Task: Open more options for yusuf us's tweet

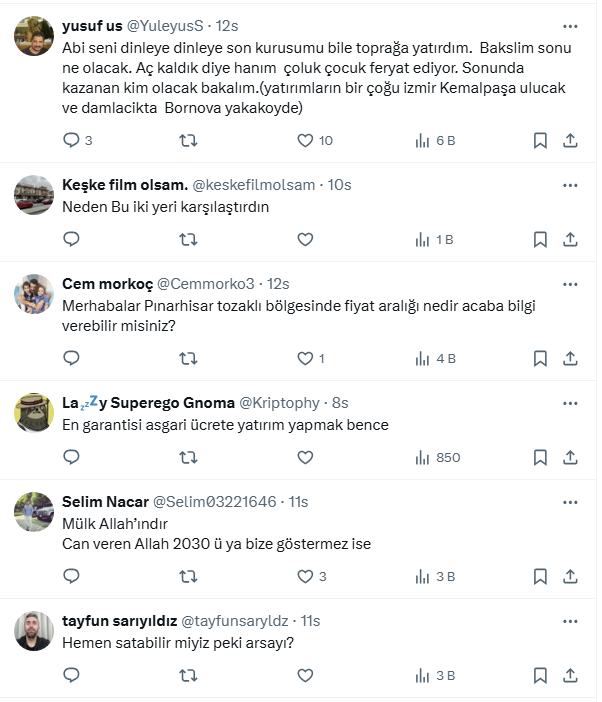Action: click(x=570, y=25)
